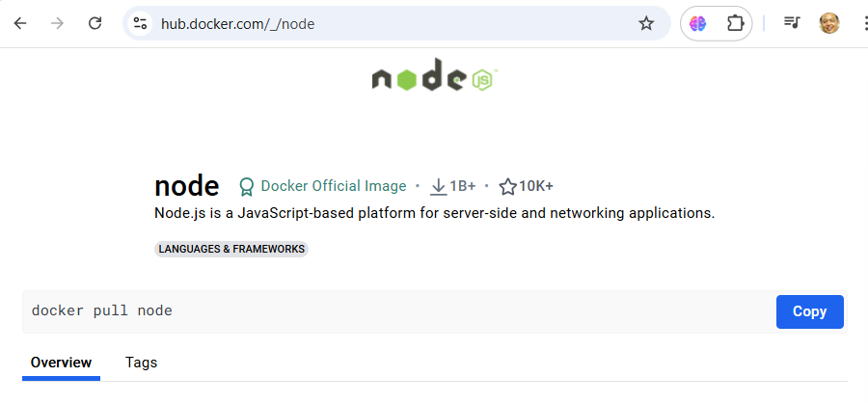Go back to the previous page
This screenshot has height=404, width=868.
click(x=20, y=23)
